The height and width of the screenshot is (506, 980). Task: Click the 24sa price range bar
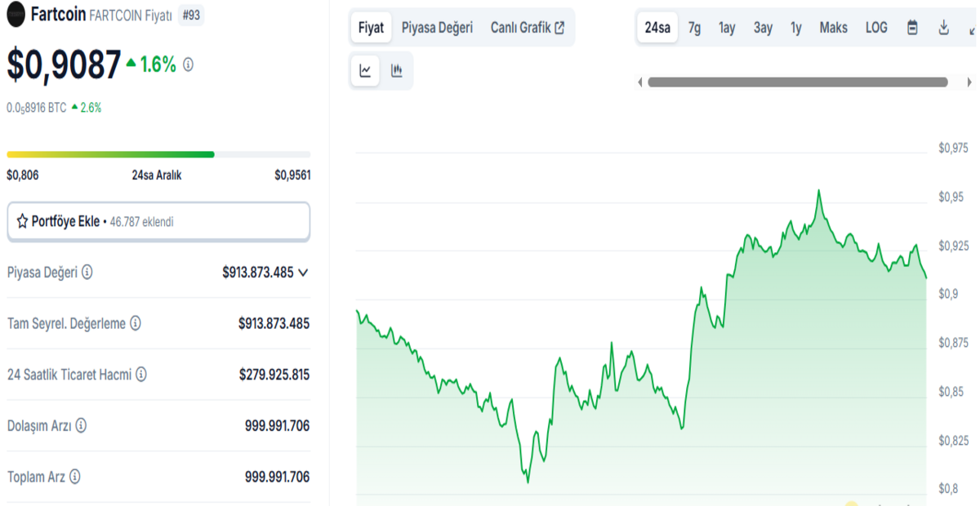pyautogui.click(x=158, y=154)
